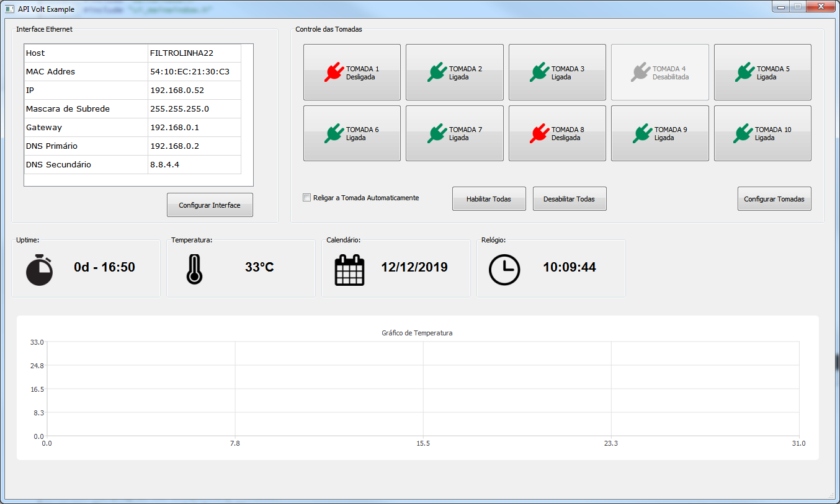Viewport: 840px width, 504px height.
Task: Open Configurar Tomadas settings
Action: click(774, 199)
